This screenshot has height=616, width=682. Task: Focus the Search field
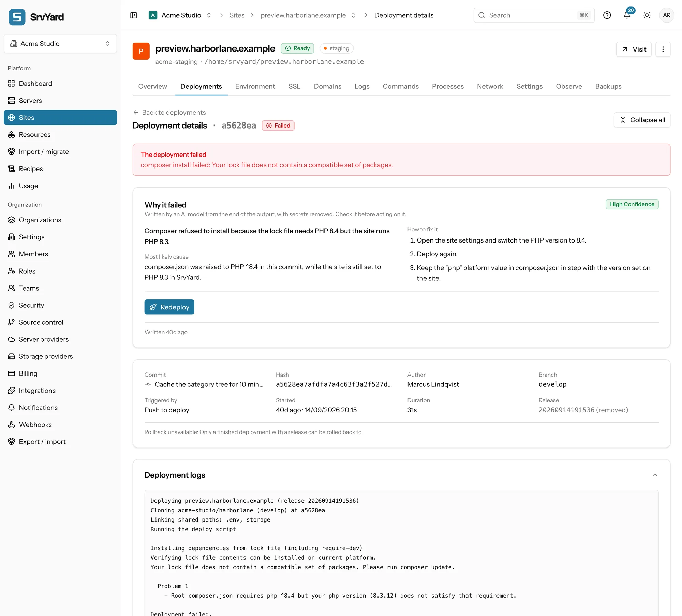[534, 15]
